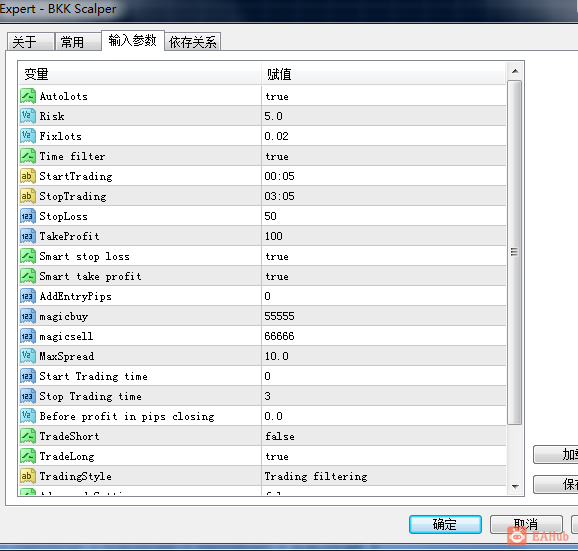Click the Autolots boolean type icon
This screenshot has height=551, width=578.
click(x=28, y=96)
